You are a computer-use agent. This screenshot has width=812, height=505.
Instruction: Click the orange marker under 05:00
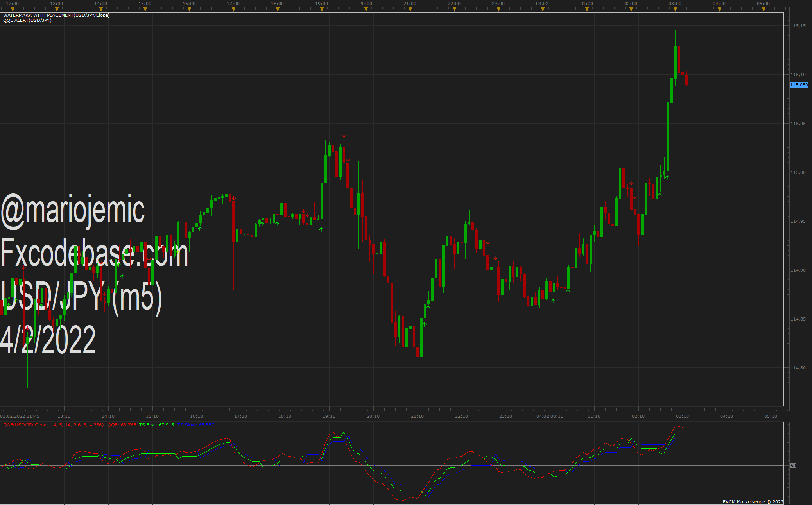(x=764, y=9)
